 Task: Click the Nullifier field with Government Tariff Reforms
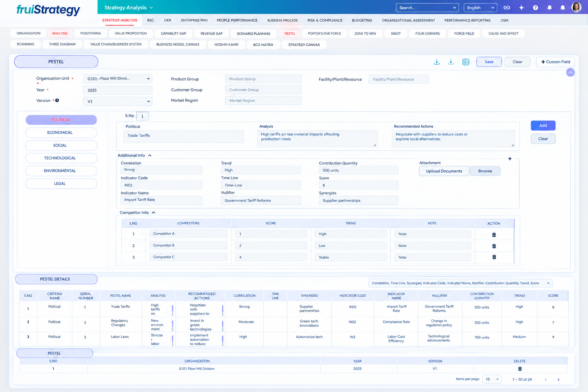[261, 201]
